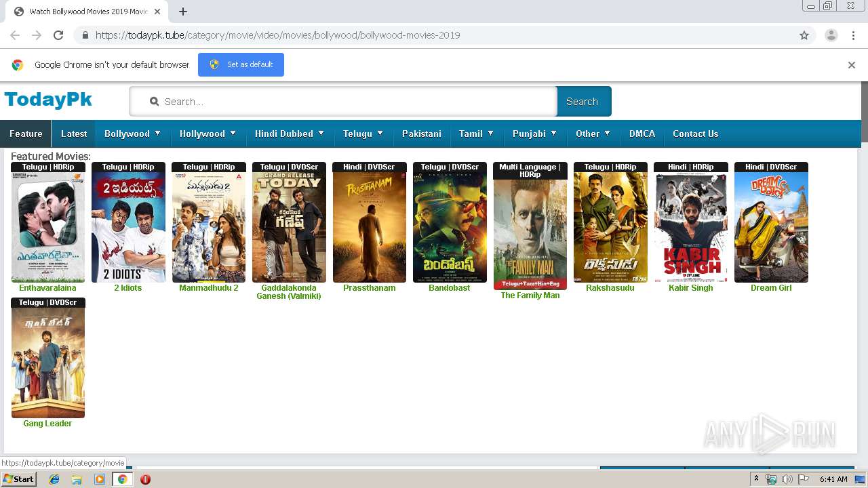This screenshot has height=488, width=868.
Task: Open the Contact Us page
Action: pyautogui.click(x=695, y=134)
